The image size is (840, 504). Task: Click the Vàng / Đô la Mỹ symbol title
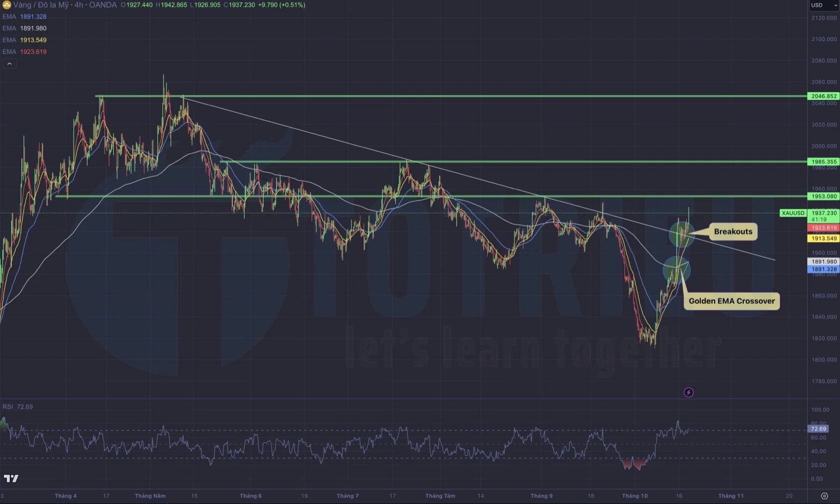(41, 5)
